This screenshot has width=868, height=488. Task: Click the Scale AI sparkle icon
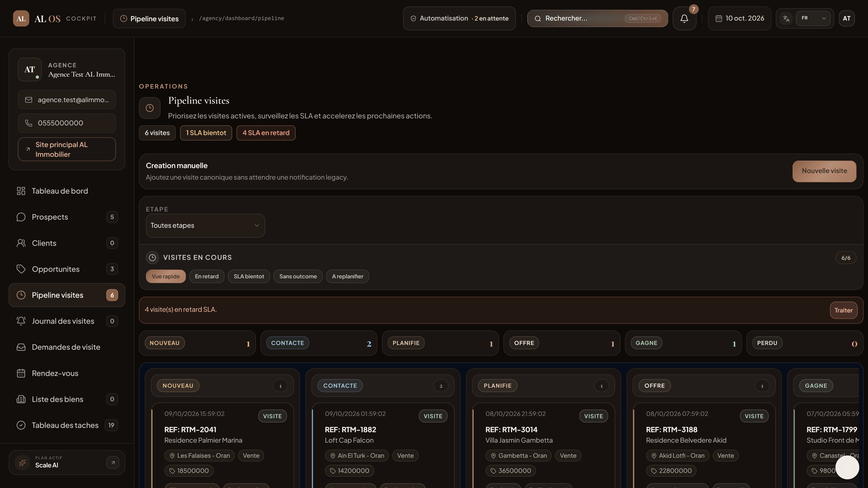click(x=22, y=462)
